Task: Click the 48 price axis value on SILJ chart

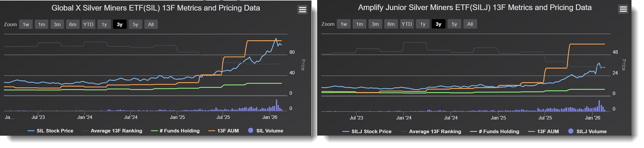Action: coord(615,52)
